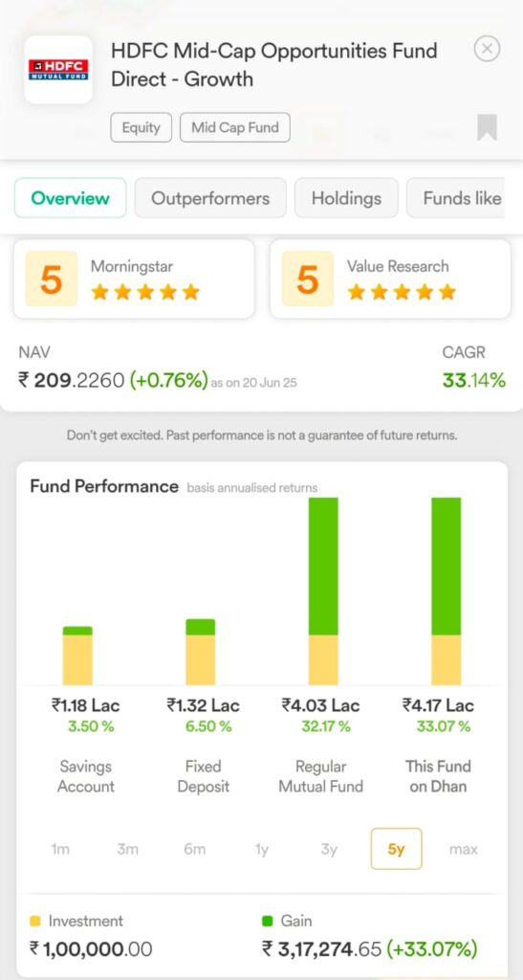Select the yellow Investment legend marker
This screenshot has height=980, width=523.
[35, 921]
